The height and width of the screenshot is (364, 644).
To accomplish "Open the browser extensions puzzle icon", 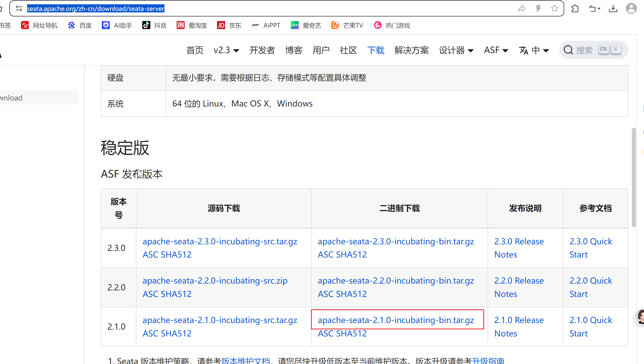I will point(575,9).
